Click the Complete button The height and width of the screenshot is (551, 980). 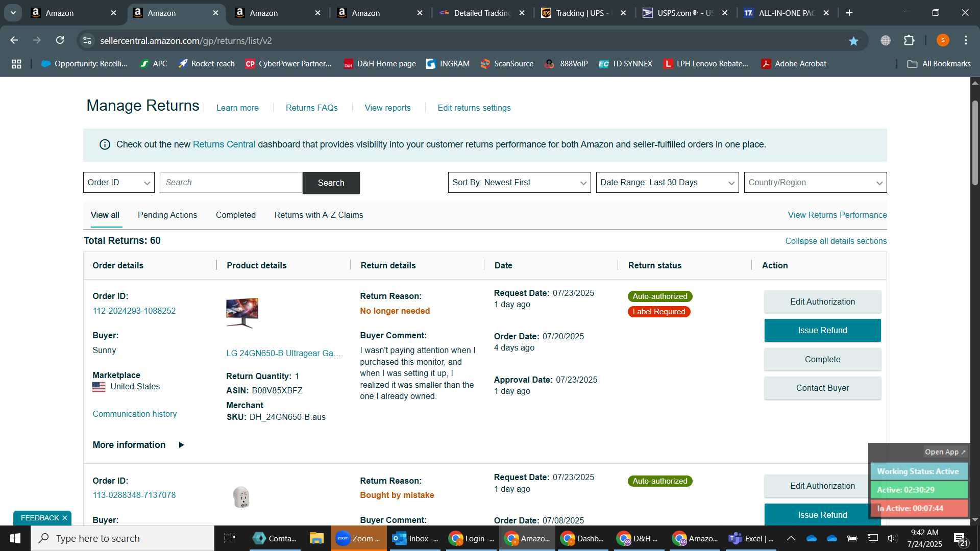click(823, 359)
